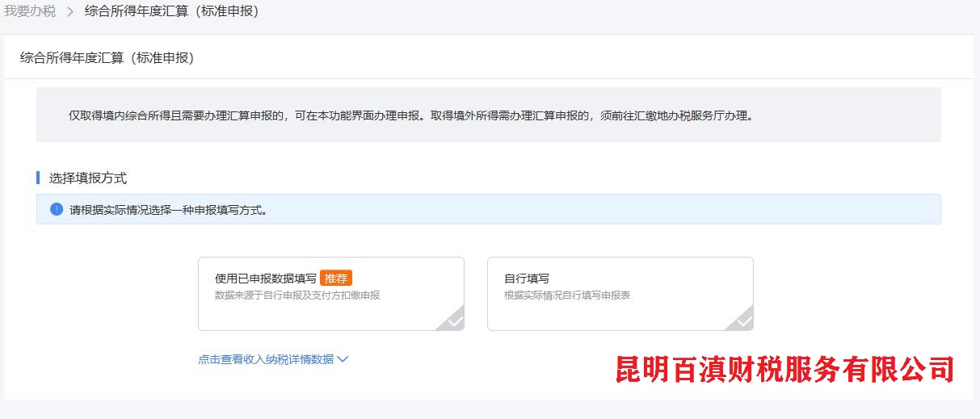Click the blue info icon in the hint bar

[57, 209]
